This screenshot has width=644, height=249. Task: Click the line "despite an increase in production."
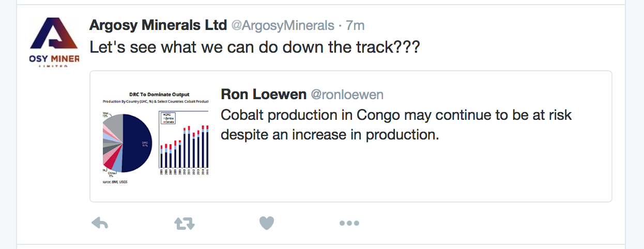pyautogui.click(x=330, y=135)
